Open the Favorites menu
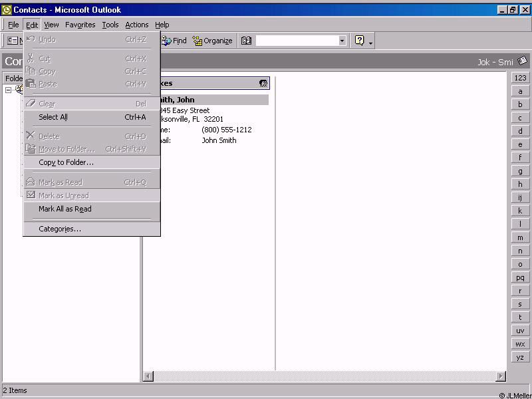This screenshot has height=399, width=532. [80, 25]
